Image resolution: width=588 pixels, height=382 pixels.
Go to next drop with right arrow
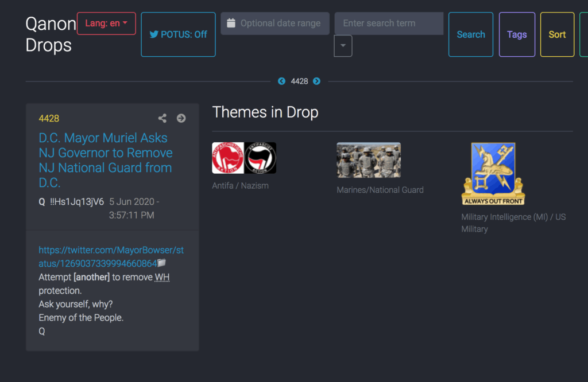[x=316, y=81]
